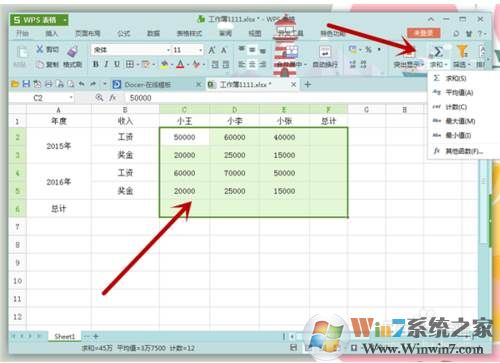Click the percent style icon
This screenshot has height=363, width=500.
368,50
